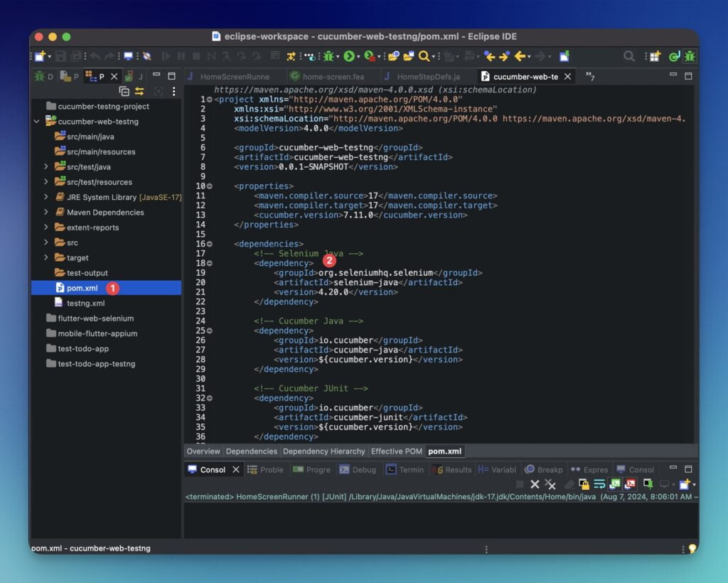
Task: Click the Last Edit Location arrow icon
Action: [489, 56]
